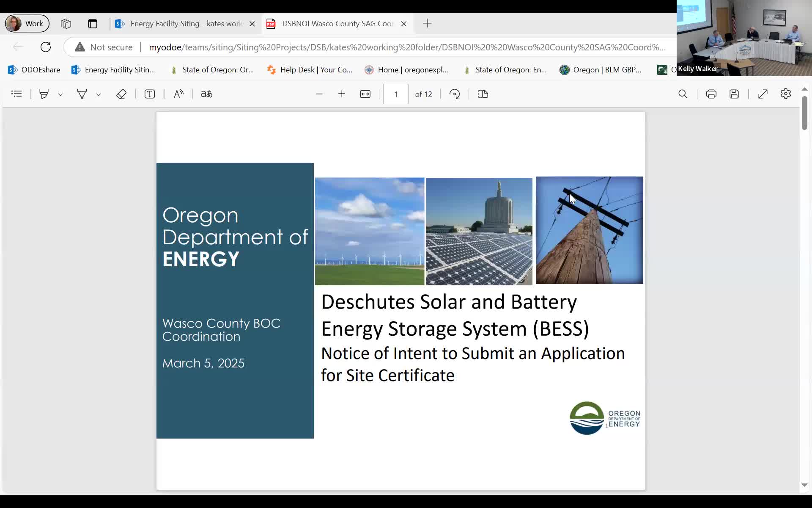Open a new browser tab
Viewport: 812px width, 508px height.
[427, 24]
